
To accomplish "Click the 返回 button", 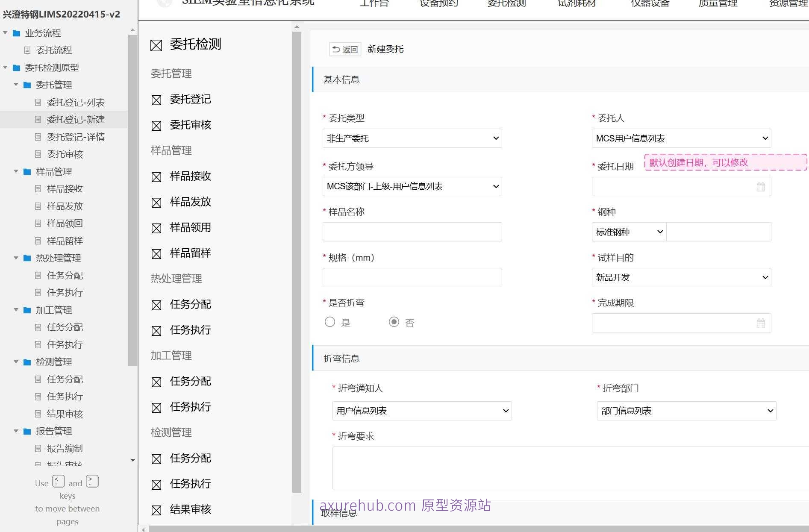I will click(344, 49).
